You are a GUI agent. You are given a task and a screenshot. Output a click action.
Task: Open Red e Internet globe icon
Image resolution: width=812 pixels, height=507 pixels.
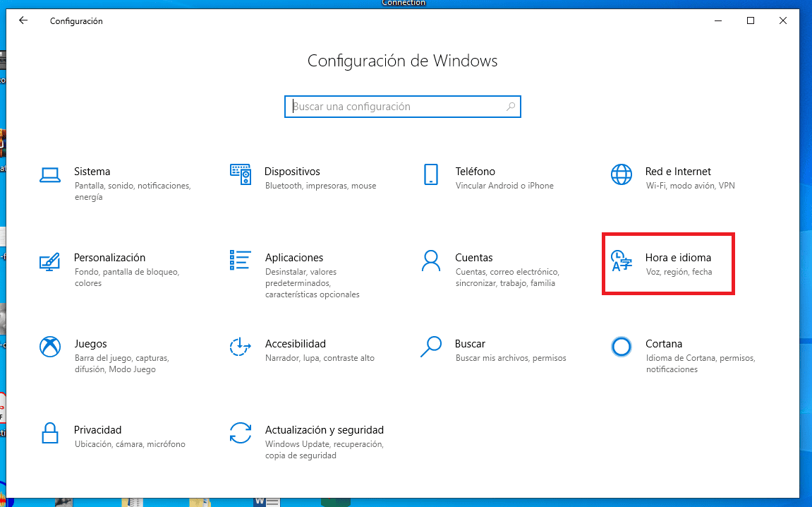click(621, 174)
